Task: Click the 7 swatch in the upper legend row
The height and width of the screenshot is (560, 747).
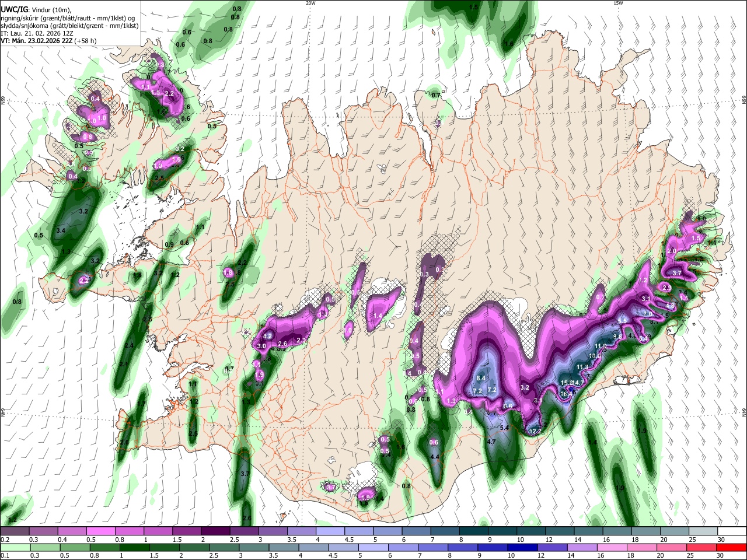Action: point(444,531)
